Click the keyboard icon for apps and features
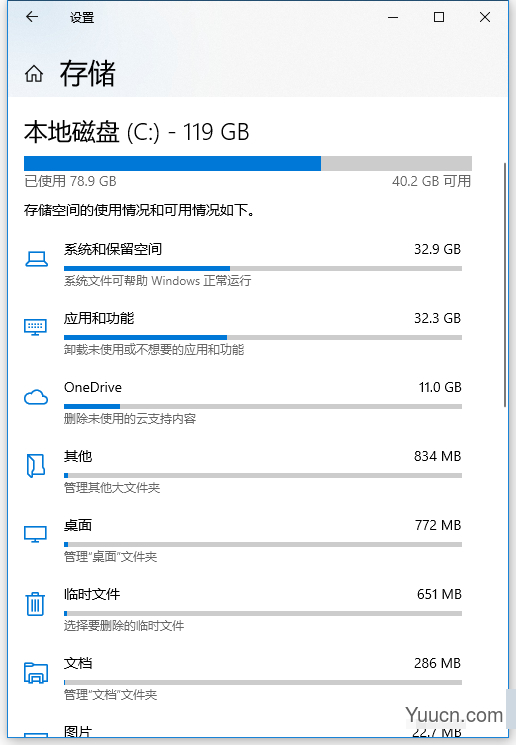516x745 pixels. coord(36,327)
